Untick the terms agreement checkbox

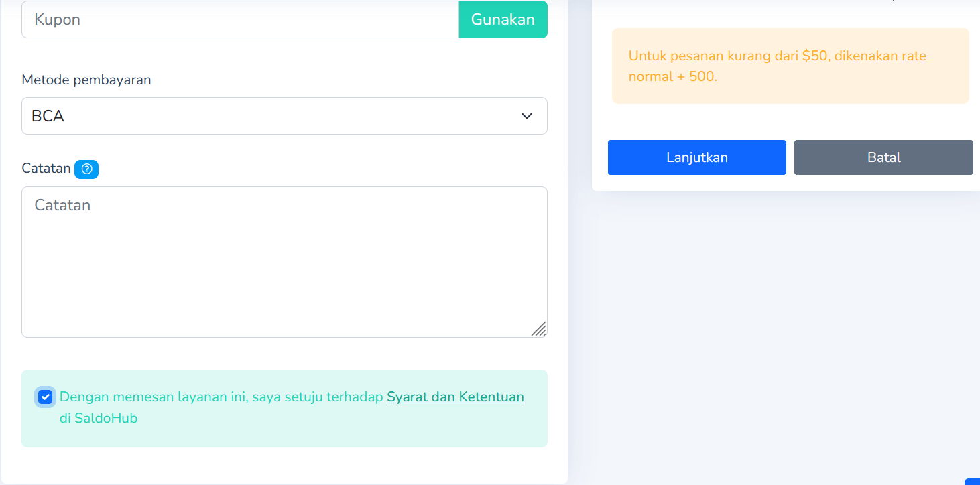click(46, 397)
